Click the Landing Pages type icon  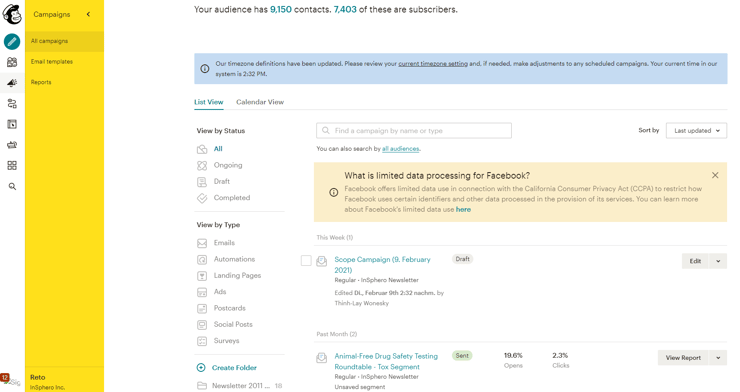coord(202,276)
